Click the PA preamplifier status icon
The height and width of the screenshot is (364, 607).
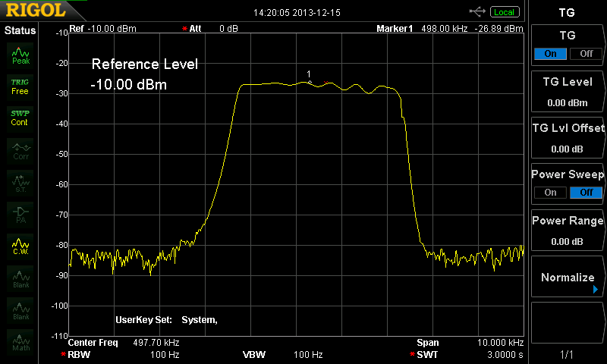(x=20, y=214)
